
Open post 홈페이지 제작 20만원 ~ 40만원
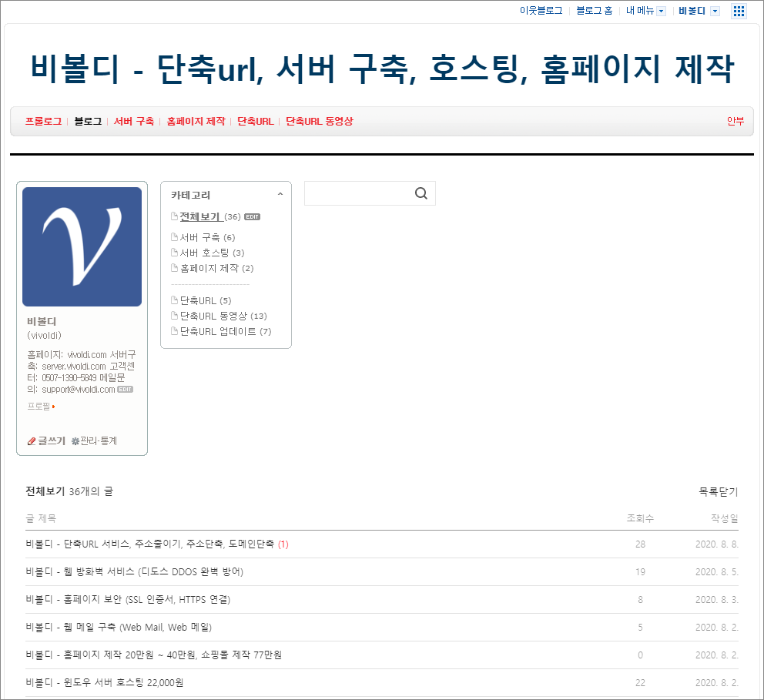(x=153, y=655)
